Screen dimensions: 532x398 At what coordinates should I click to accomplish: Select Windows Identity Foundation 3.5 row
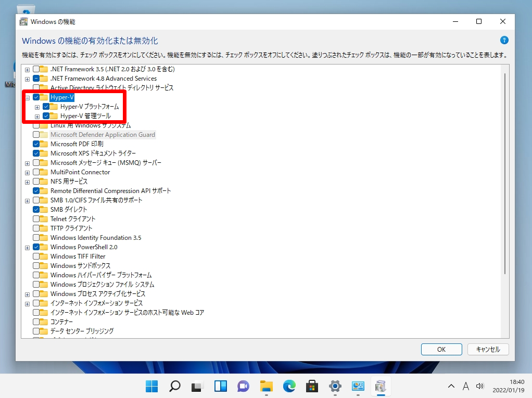click(x=96, y=238)
